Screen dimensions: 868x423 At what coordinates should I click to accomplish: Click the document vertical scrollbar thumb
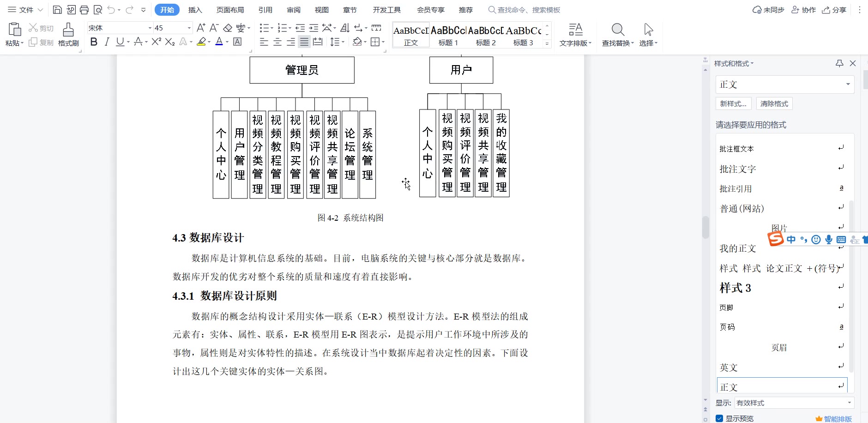(x=705, y=227)
